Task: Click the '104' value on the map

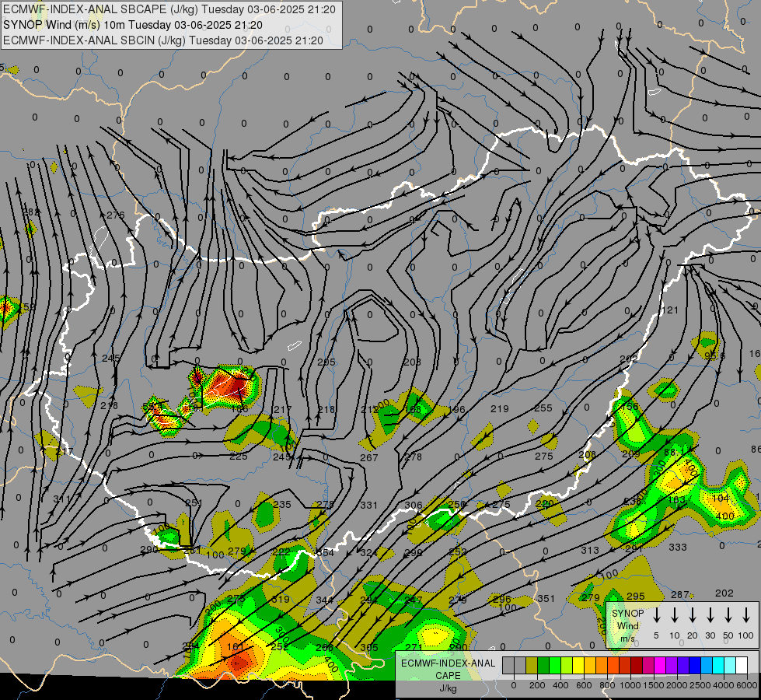Action: tap(721, 499)
